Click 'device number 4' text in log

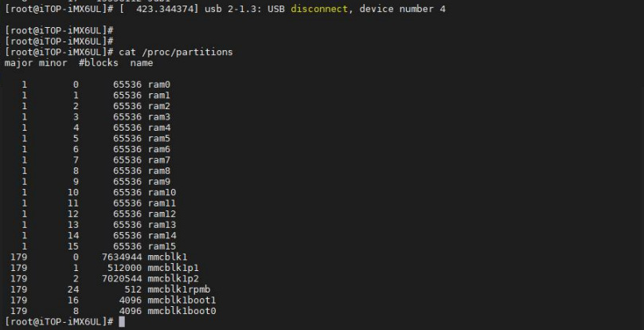tap(402, 9)
